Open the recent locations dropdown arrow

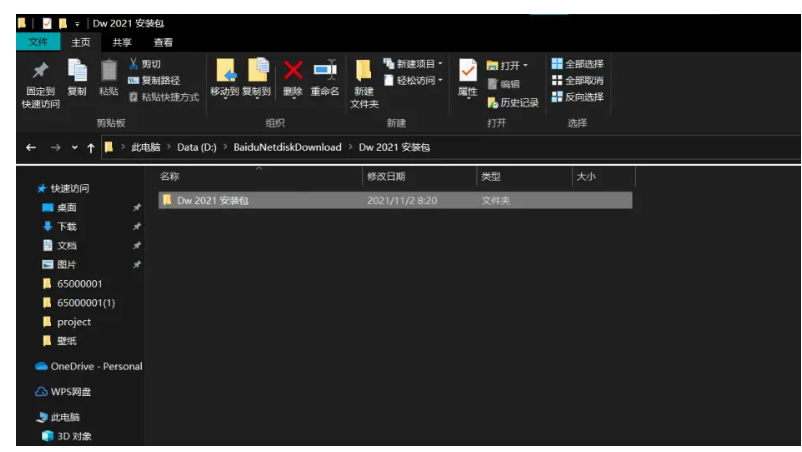click(75, 147)
